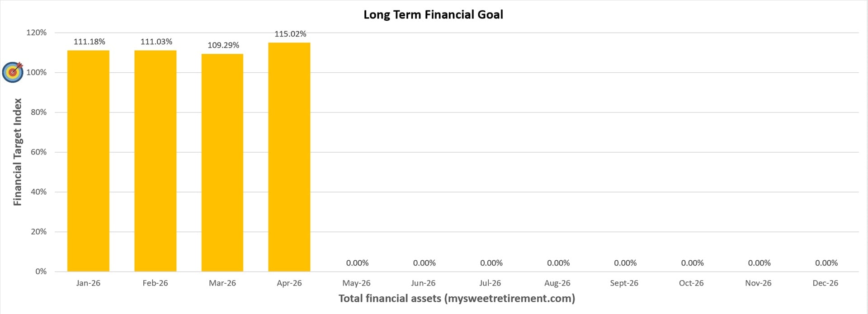Click the 111.18% data label

(89, 42)
